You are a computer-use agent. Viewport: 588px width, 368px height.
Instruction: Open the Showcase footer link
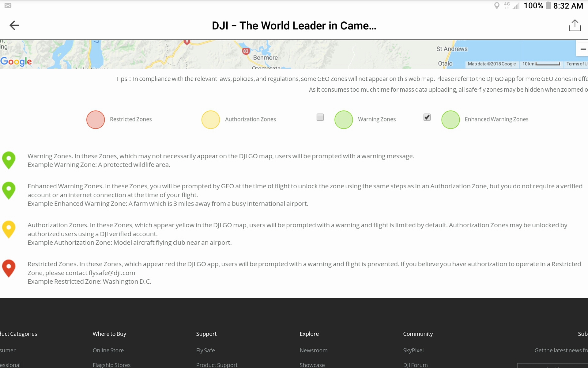(312, 365)
